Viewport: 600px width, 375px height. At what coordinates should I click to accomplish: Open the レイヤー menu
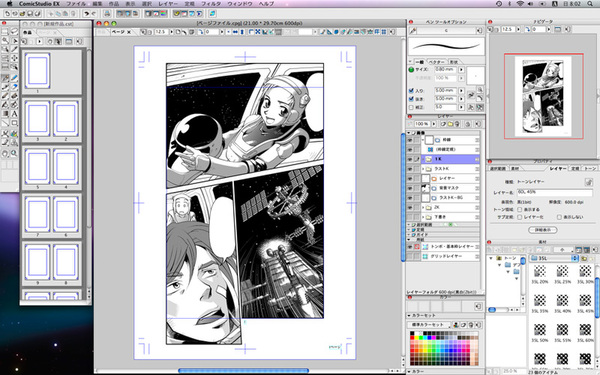168,3
